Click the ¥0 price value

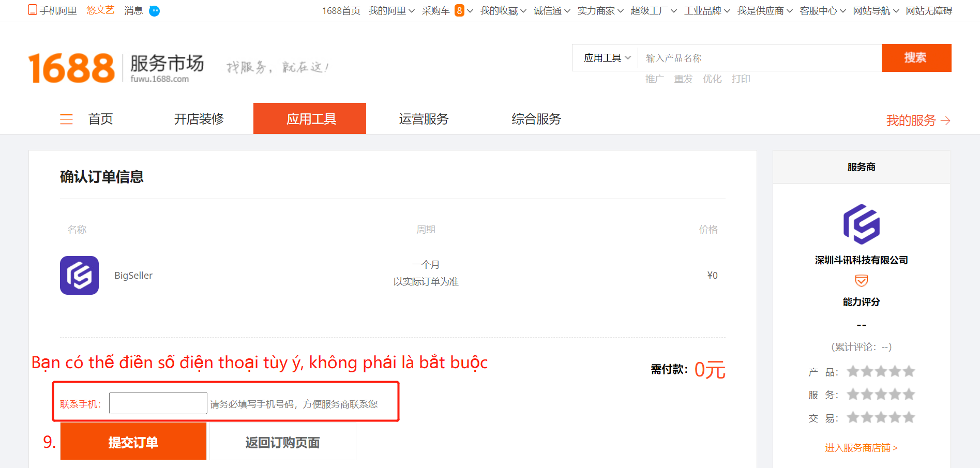point(712,276)
